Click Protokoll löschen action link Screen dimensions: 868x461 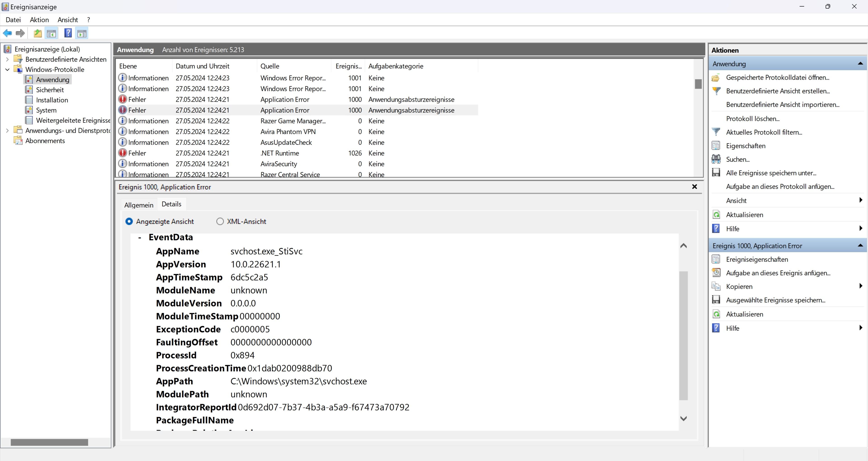tap(752, 119)
